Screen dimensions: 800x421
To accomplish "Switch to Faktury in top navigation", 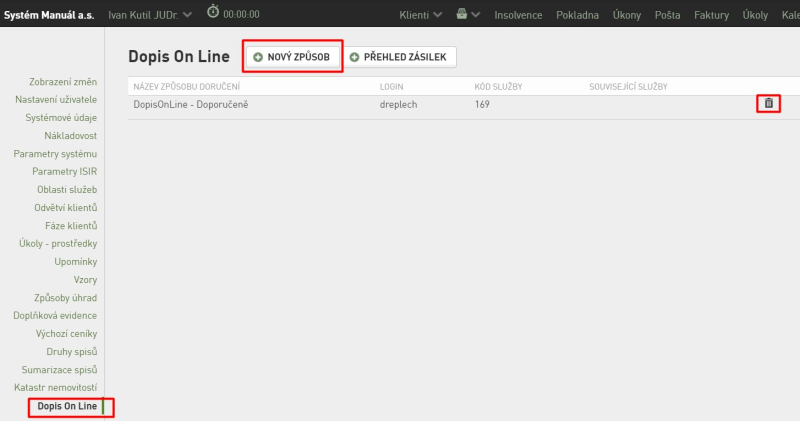I will [711, 15].
